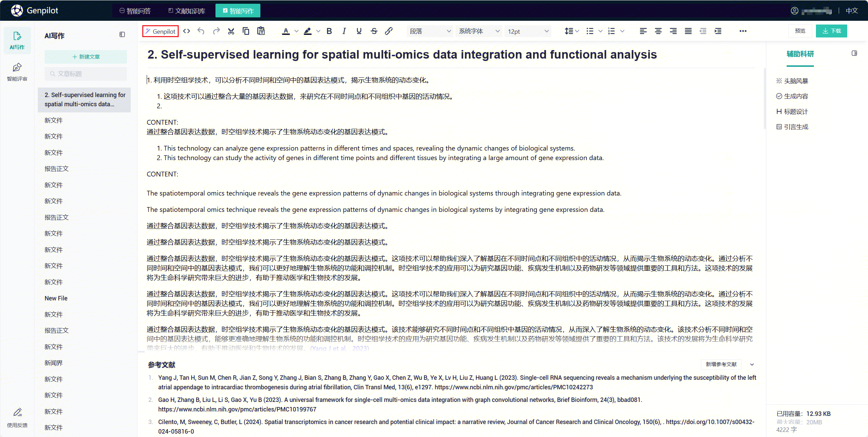The height and width of the screenshot is (437, 868).
Task: Open line height dropdown arrow
Action: tap(577, 31)
